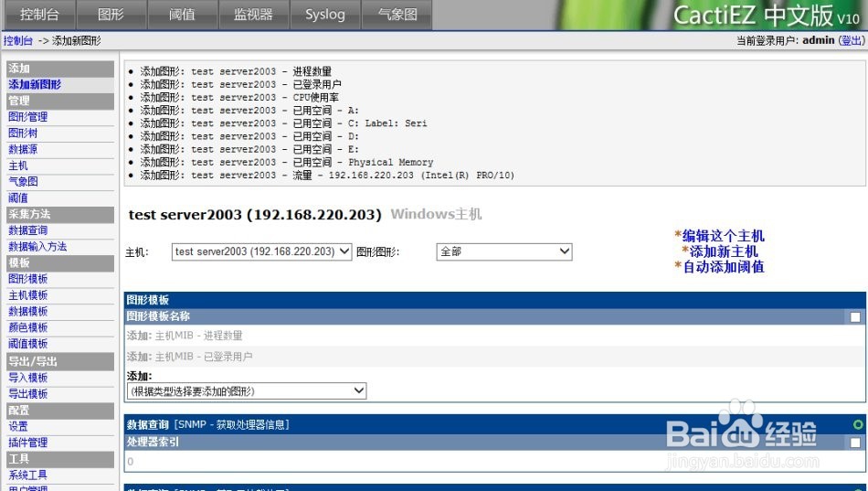Open 设置 under 配置

point(17,427)
